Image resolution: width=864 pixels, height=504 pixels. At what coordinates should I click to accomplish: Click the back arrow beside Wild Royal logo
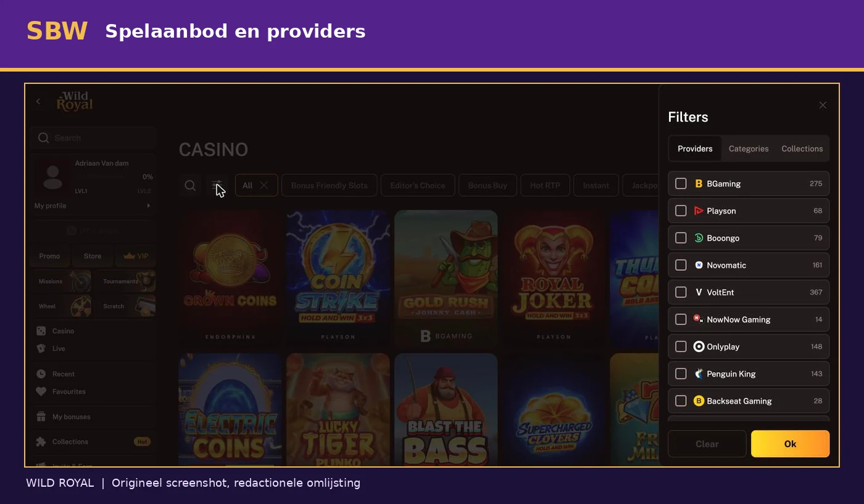click(x=38, y=101)
